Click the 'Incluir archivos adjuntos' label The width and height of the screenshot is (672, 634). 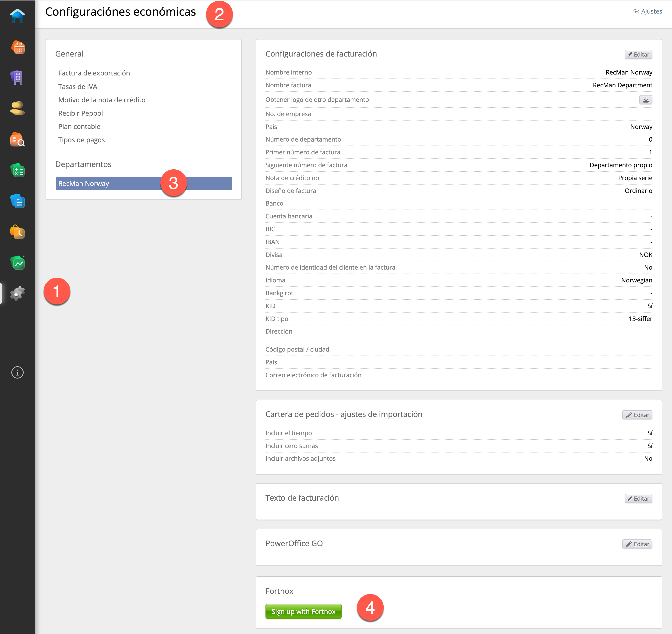point(300,459)
